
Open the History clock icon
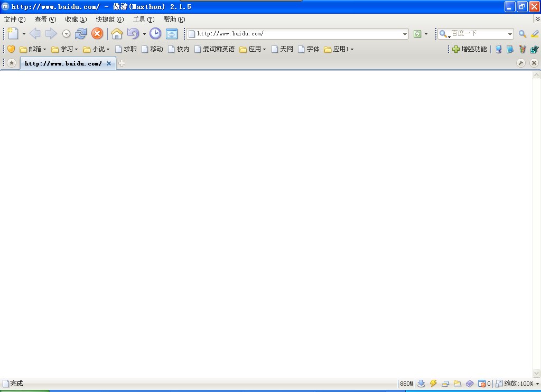pos(155,34)
